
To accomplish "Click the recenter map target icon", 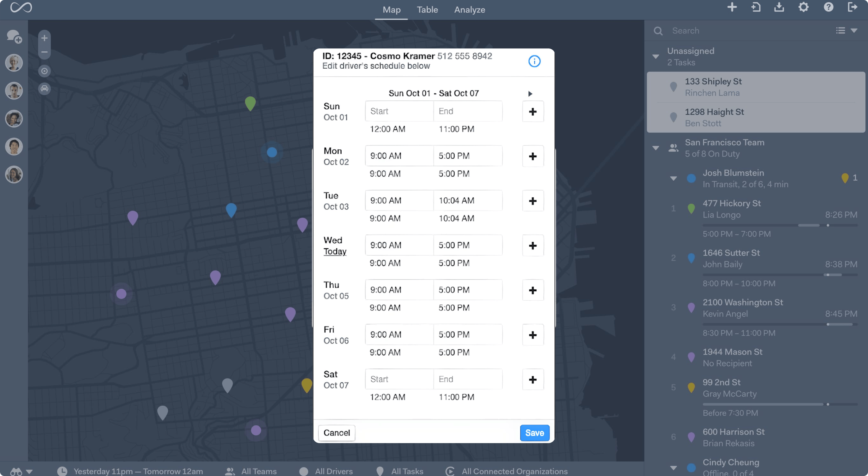I will [x=44, y=71].
